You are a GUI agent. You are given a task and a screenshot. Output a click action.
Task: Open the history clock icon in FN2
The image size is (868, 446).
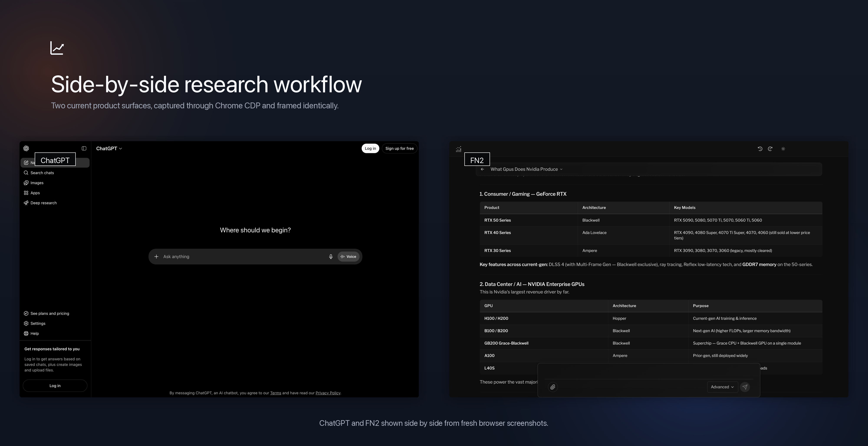point(760,149)
